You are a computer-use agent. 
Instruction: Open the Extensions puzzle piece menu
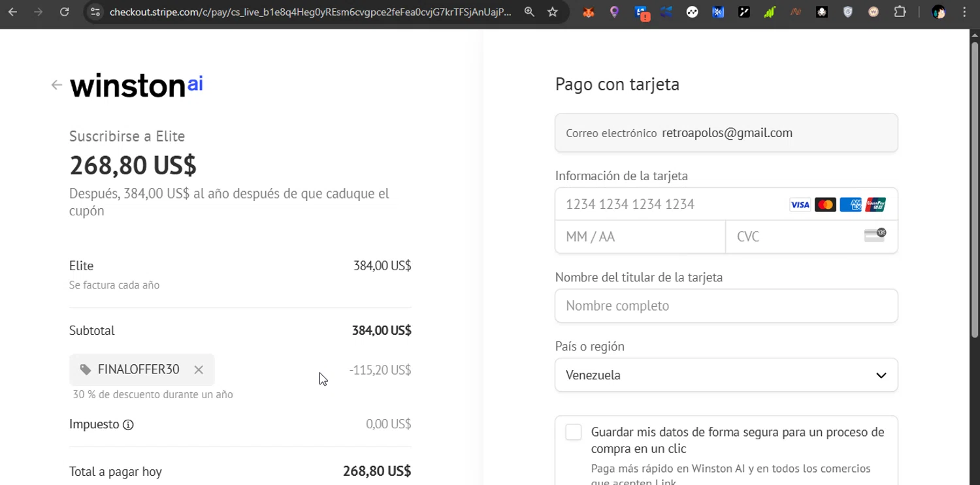[x=900, y=12]
